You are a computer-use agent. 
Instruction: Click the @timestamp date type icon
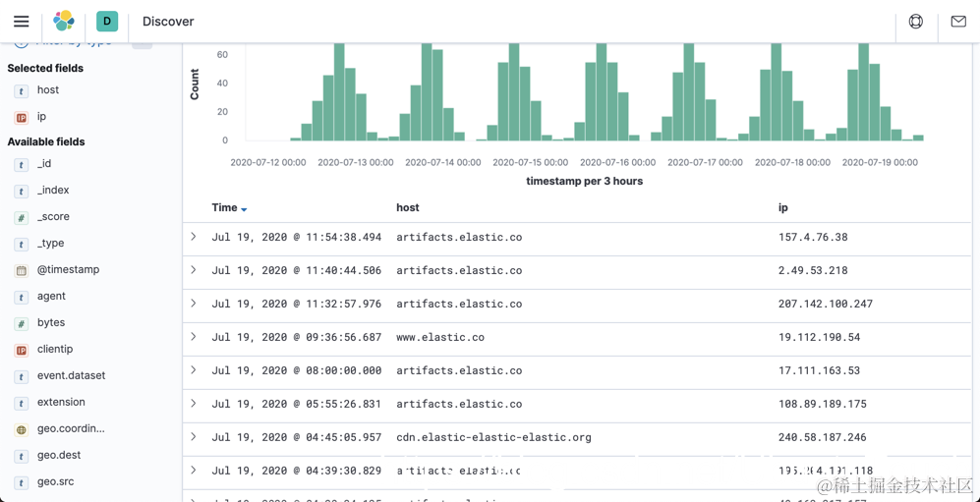coord(22,270)
